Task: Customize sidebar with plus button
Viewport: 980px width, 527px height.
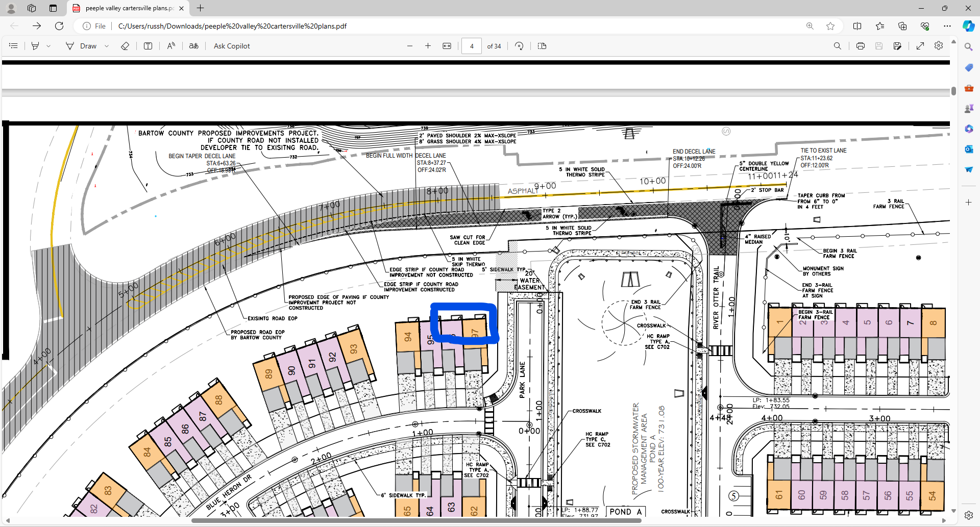Action: (969, 203)
